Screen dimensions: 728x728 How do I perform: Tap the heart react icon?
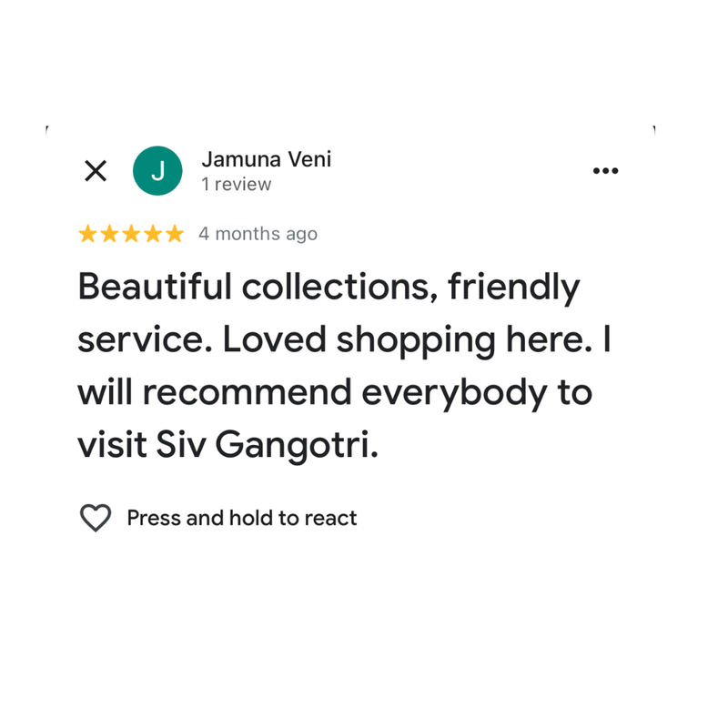[96, 518]
